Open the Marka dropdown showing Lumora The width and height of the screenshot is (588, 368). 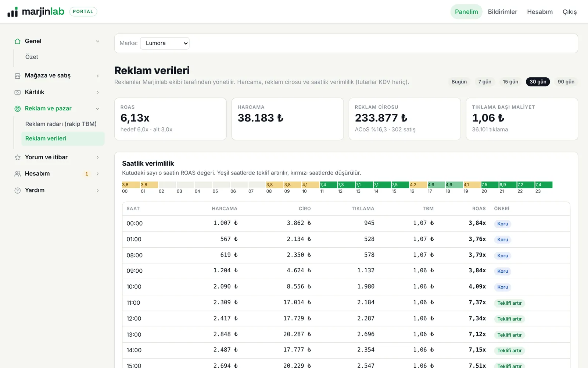165,43
